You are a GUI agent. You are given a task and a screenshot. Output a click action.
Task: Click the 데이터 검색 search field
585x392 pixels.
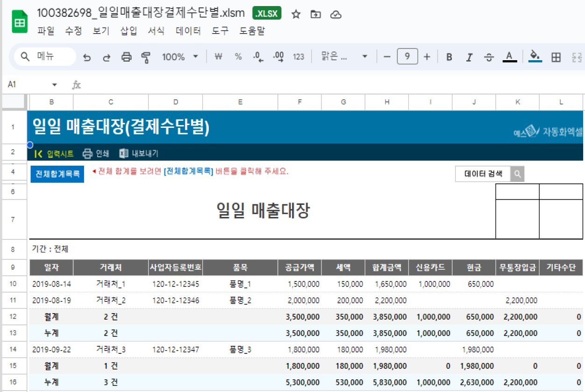click(x=483, y=174)
